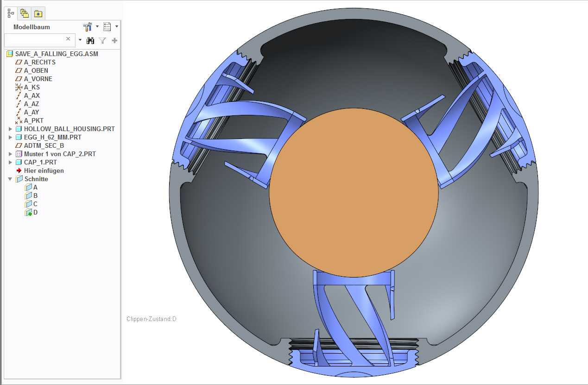Click the tree filter funnel icon
Image resolution: width=588 pixels, height=385 pixels.
point(102,40)
